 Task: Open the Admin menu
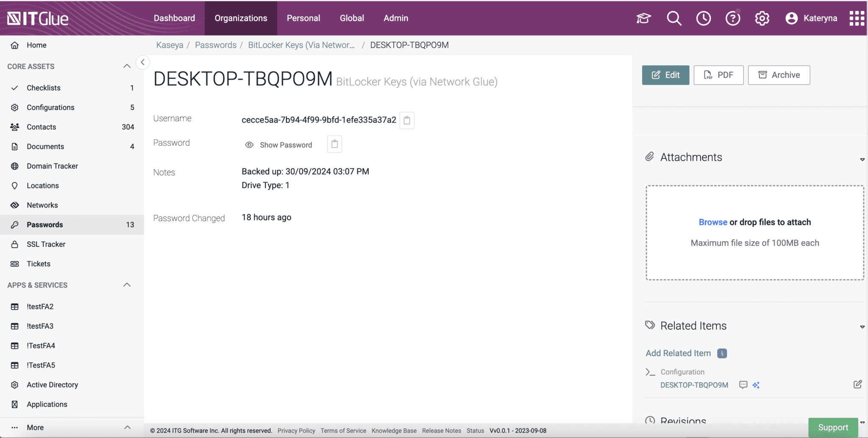tap(395, 18)
